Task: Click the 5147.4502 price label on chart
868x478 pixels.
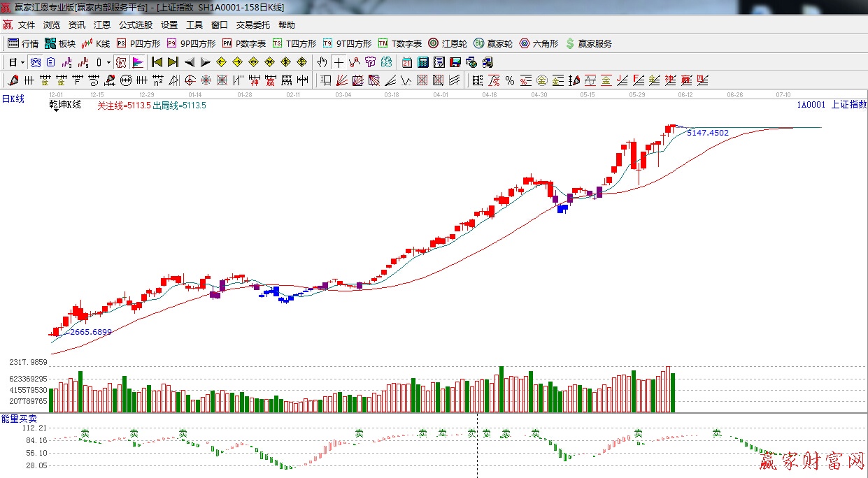Action: click(x=707, y=133)
